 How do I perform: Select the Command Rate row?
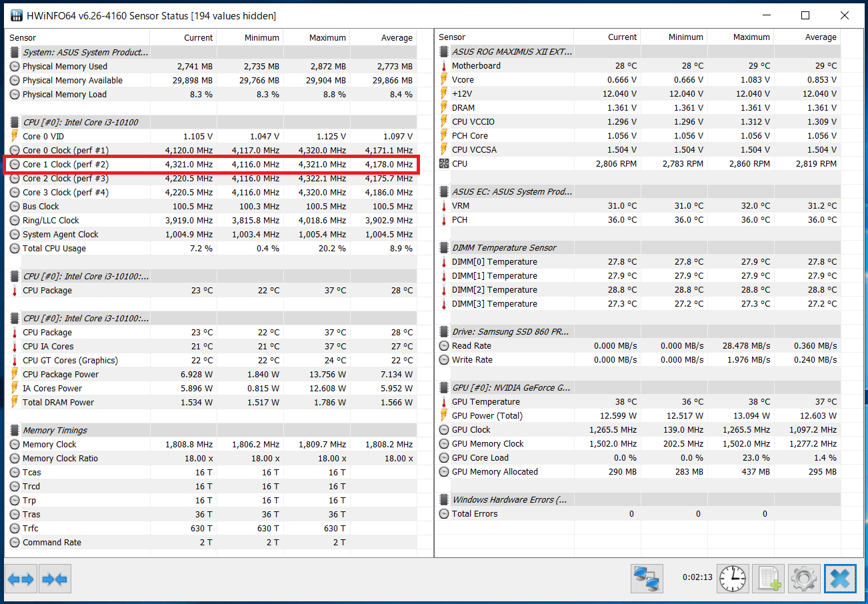[x=211, y=542]
